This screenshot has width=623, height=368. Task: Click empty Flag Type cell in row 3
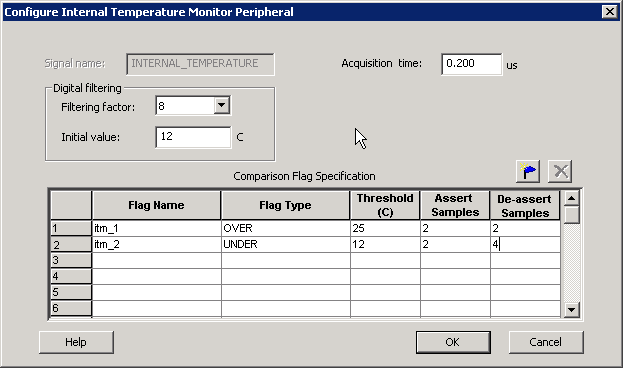point(286,260)
